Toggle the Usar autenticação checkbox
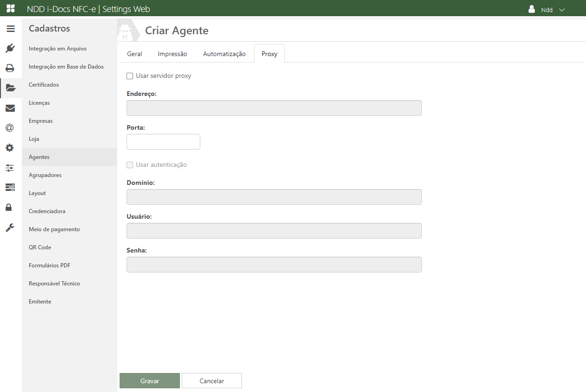 [130, 165]
